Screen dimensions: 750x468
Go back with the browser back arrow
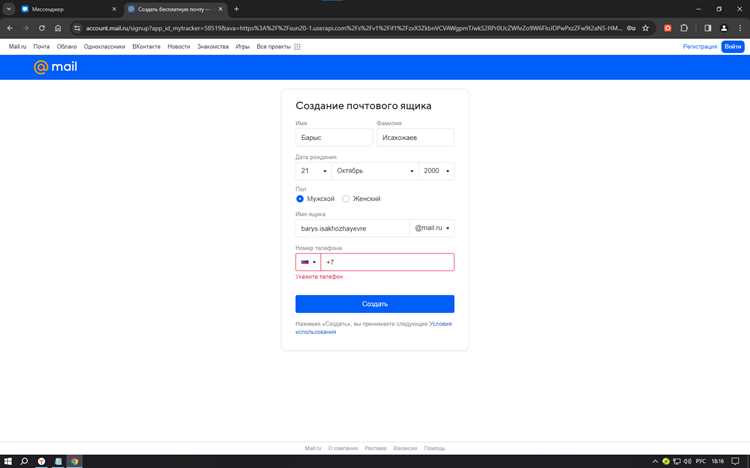click(x=10, y=28)
